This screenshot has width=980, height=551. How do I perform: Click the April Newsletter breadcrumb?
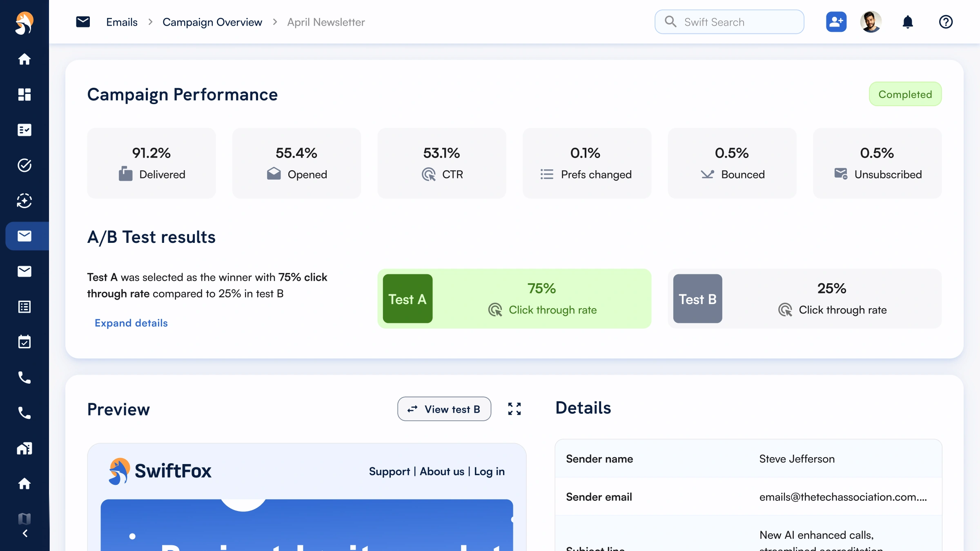326,22
